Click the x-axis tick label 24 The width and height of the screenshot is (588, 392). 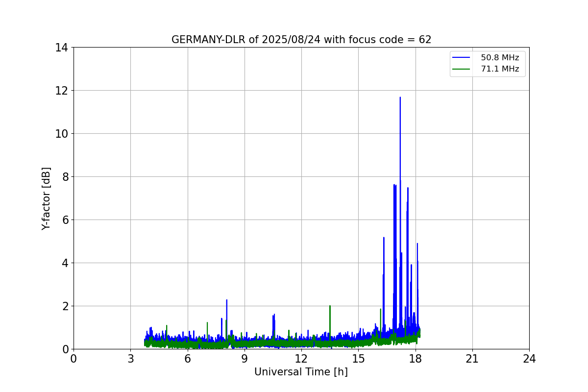pos(529,359)
